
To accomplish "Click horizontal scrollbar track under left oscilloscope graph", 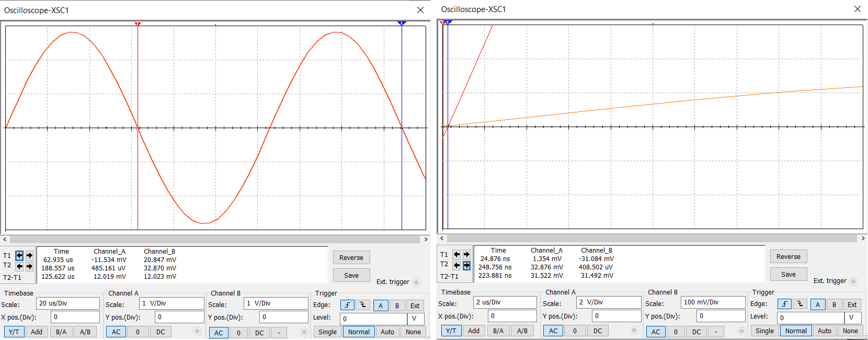I will click(215, 239).
